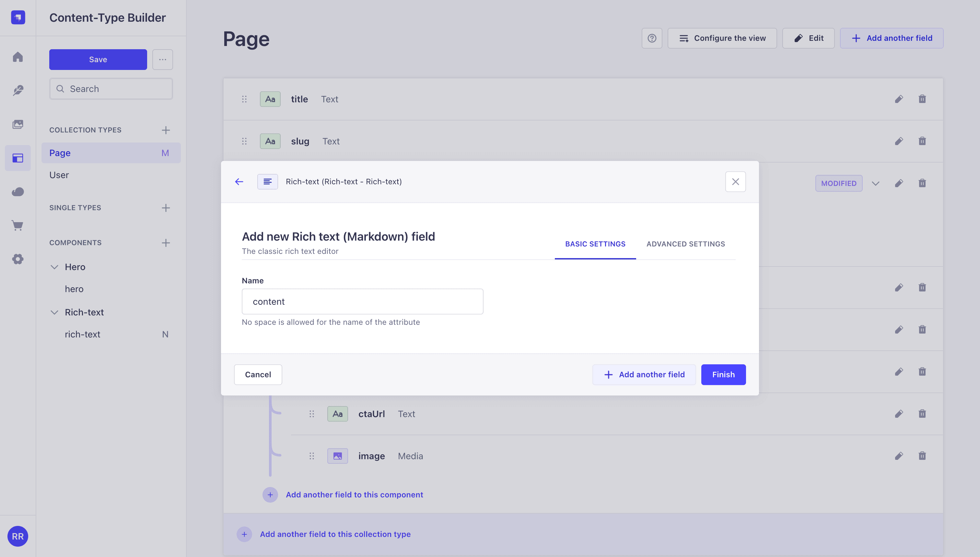Open the Deploy cloud icon

click(x=17, y=192)
